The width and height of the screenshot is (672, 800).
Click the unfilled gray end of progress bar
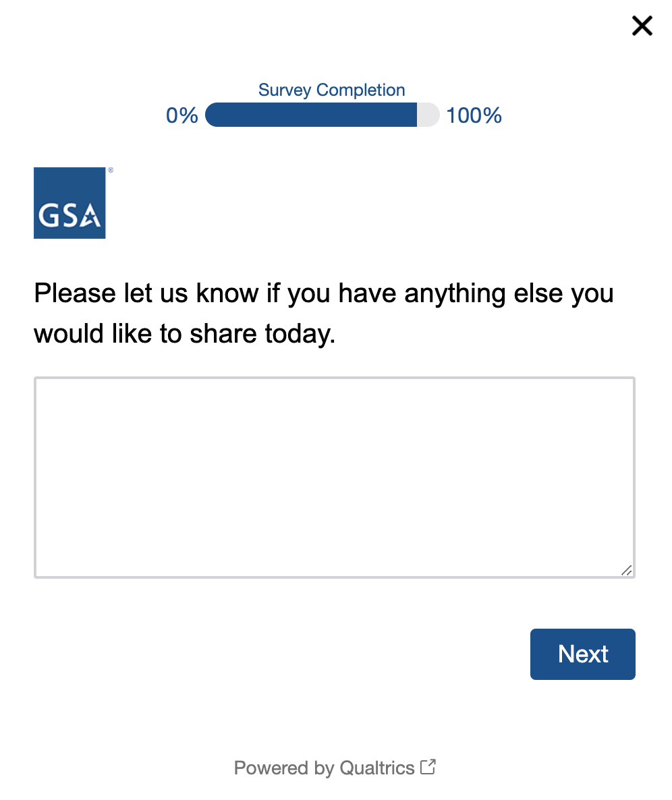428,115
